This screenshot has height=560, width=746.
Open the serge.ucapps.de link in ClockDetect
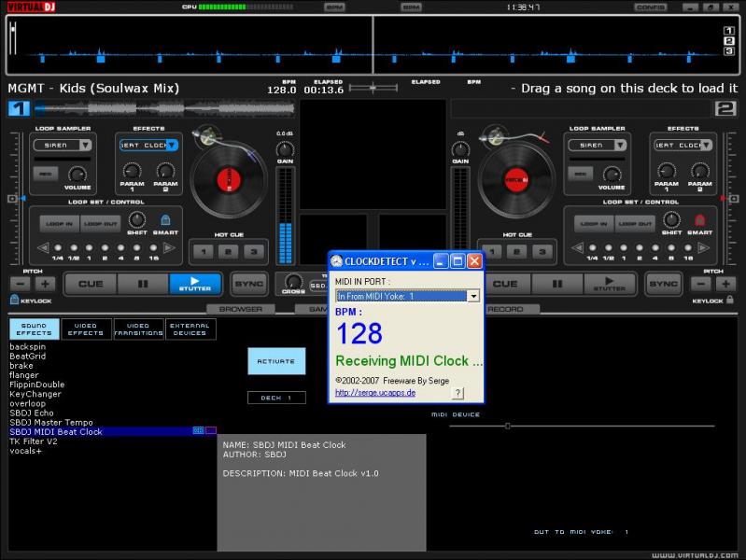click(x=375, y=393)
